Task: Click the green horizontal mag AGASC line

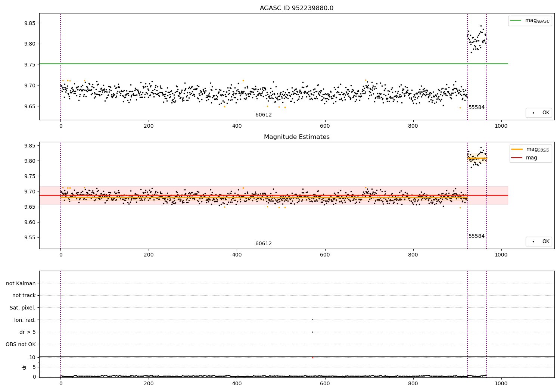Action: click(274, 64)
